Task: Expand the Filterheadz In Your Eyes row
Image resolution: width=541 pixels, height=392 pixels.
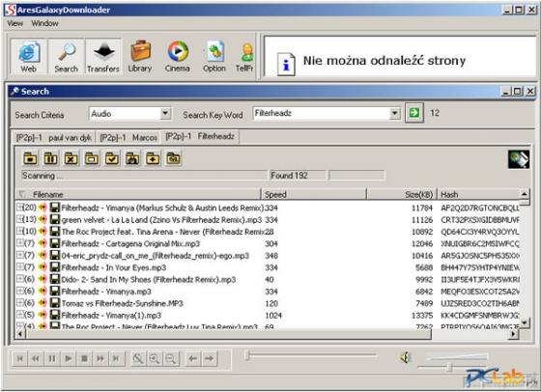Action: (x=19, y=266)
